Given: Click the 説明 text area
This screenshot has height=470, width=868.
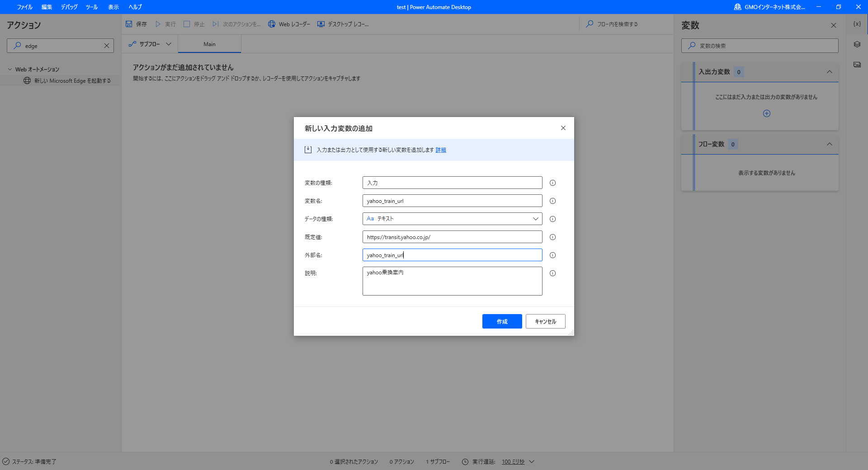Looking at the screenshot, I should (453, 281).
